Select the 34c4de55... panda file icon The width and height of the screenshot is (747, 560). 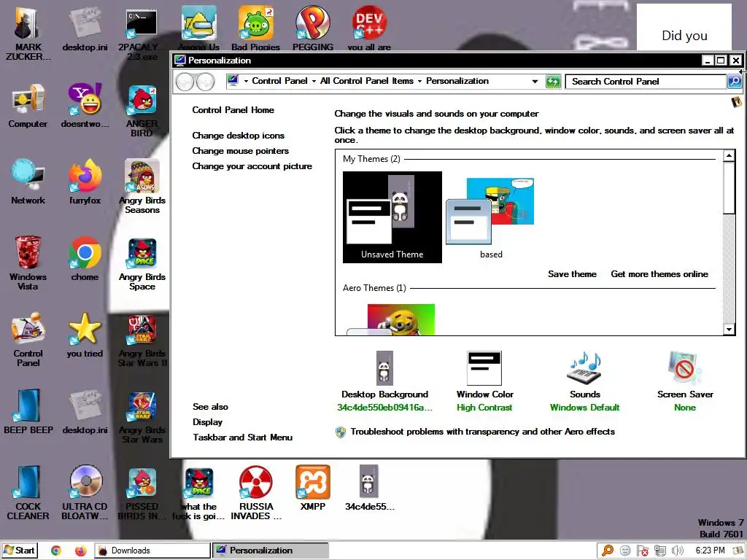(369, 488)
